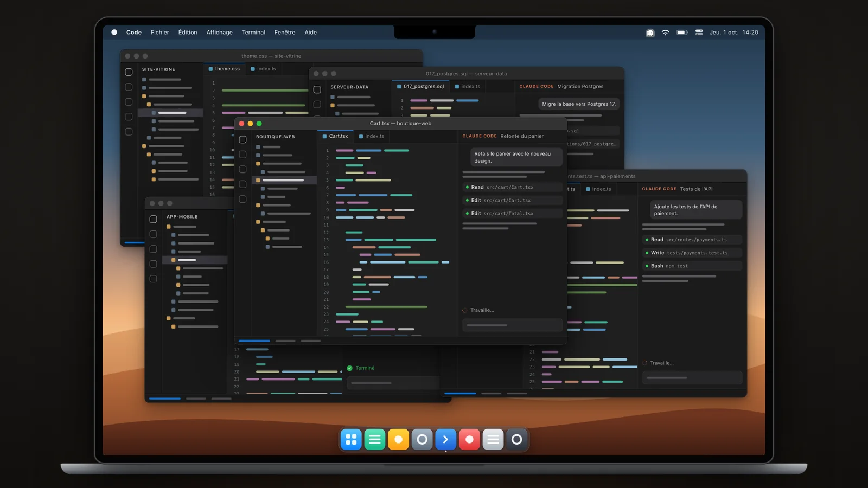868x488 pixels.
Task: Click the date and time in menu bar
Action: [x=734, y=33]
